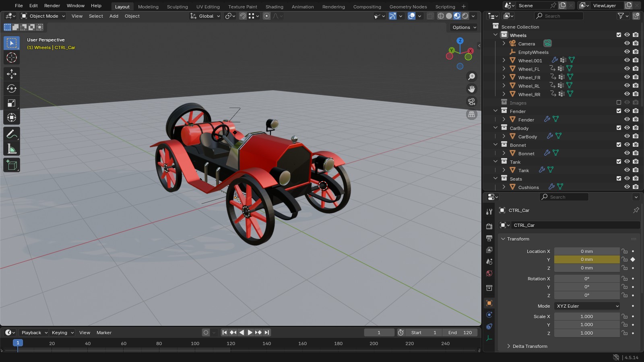Choose the Measure tool

point(12,149)
